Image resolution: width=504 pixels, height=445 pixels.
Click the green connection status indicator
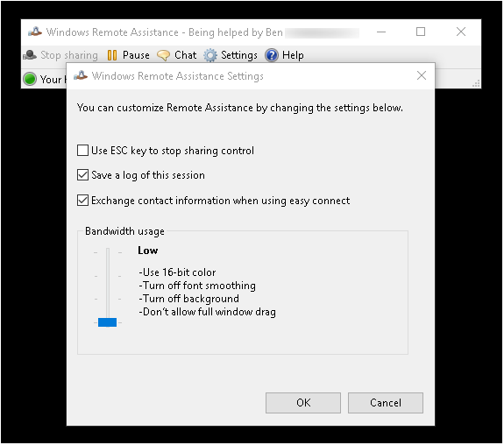tap(30, 79)
